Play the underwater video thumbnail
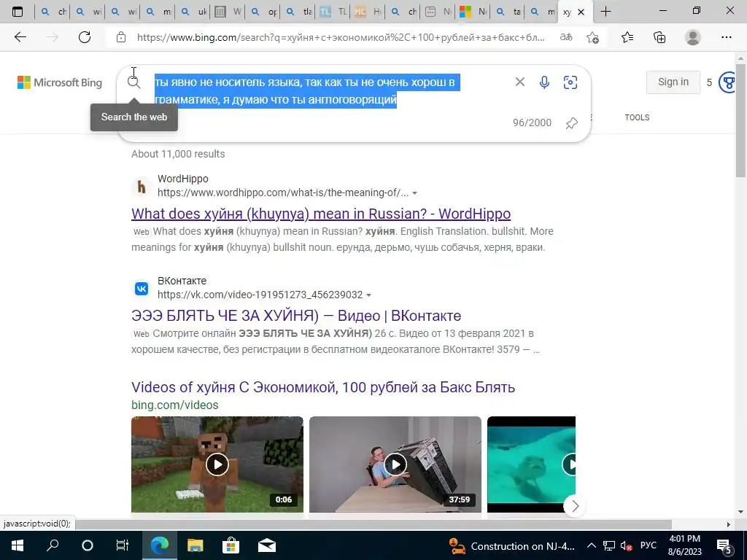Image resolution: width=747 pixels, height=560 pixels. click(x=531, y=464)
